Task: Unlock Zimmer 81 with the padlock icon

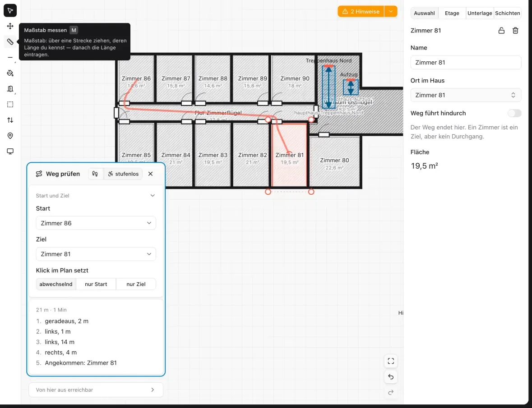Action: tap(501, 31)
